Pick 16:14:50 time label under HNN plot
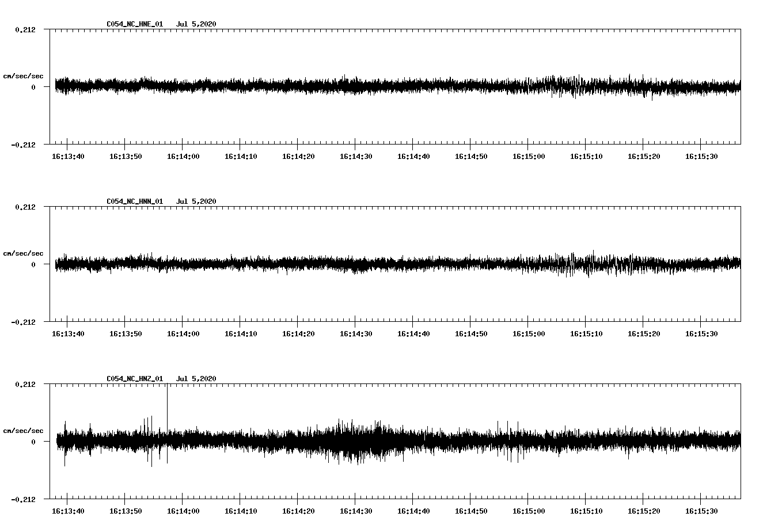The width and height of the screenshot is (782, 532). 471,334
